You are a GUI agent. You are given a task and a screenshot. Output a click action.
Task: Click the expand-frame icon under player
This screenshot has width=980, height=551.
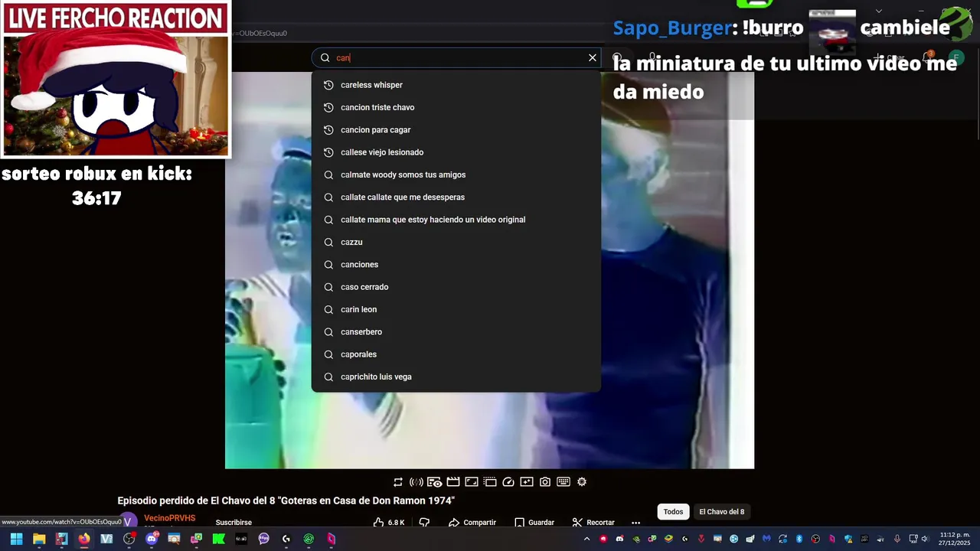tap(472, 482)
